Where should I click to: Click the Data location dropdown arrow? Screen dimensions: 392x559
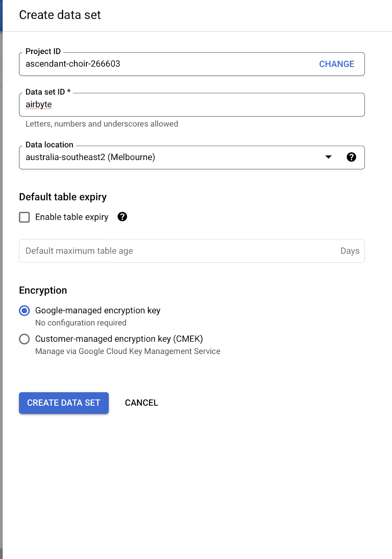pyautogui.click(x=328, y=157)
